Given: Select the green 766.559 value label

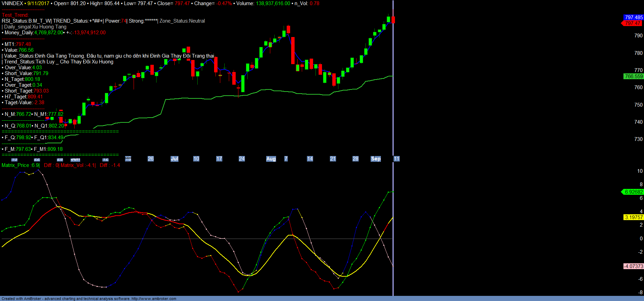Looking at the screenshot, I should tap(633, 76).
